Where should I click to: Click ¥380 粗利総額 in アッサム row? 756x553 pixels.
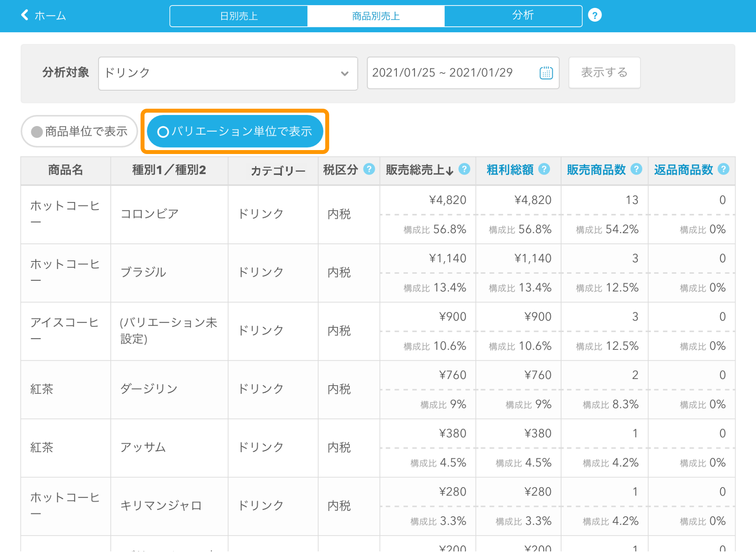(538, 433)
